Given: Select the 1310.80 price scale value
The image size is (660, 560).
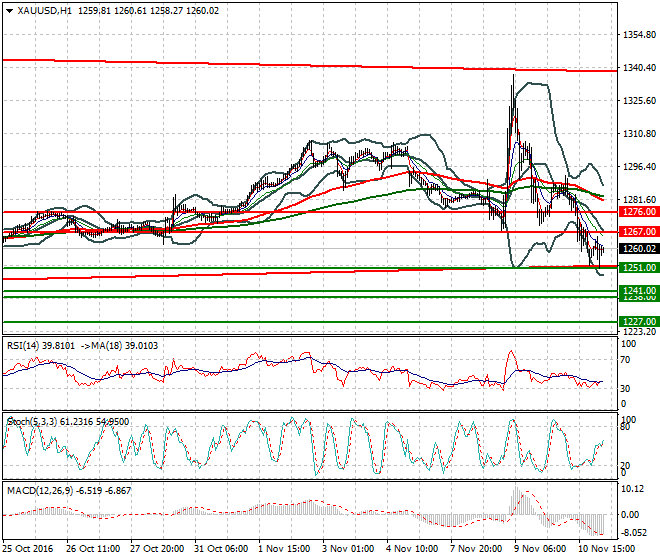Looking at the screenshot, I should coord(639,133).
